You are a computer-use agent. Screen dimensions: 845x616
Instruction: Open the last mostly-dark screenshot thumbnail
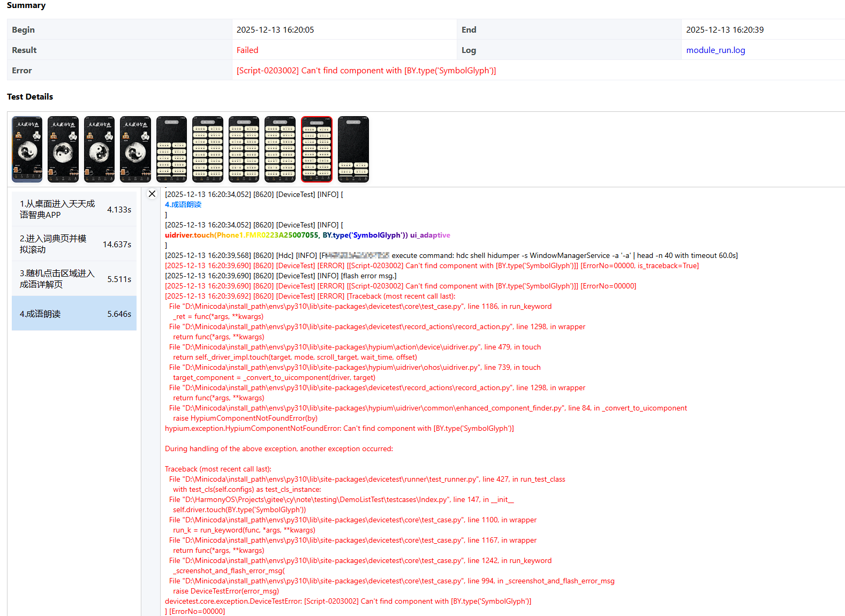(x=353, y=149)
